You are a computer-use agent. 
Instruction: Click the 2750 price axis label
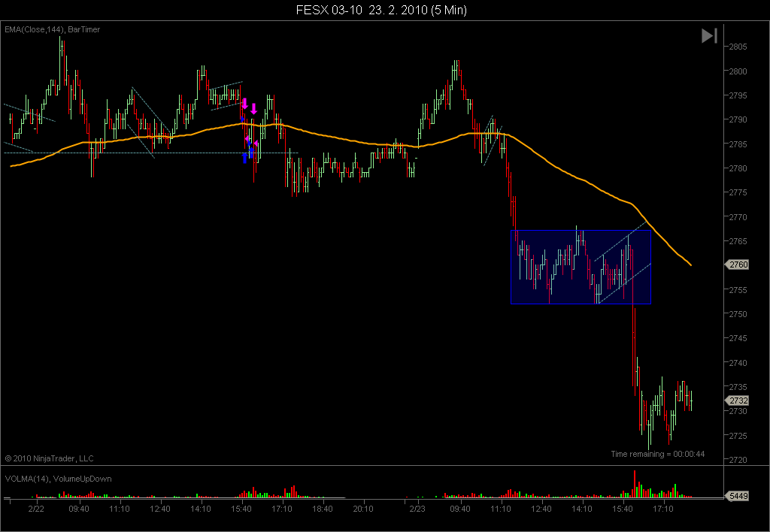coord(738,314)
